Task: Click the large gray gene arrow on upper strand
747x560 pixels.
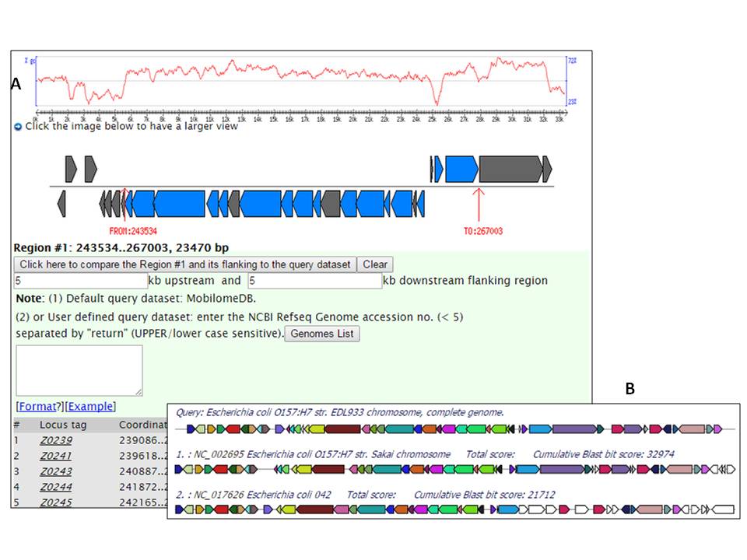Action: pos(510,169)
